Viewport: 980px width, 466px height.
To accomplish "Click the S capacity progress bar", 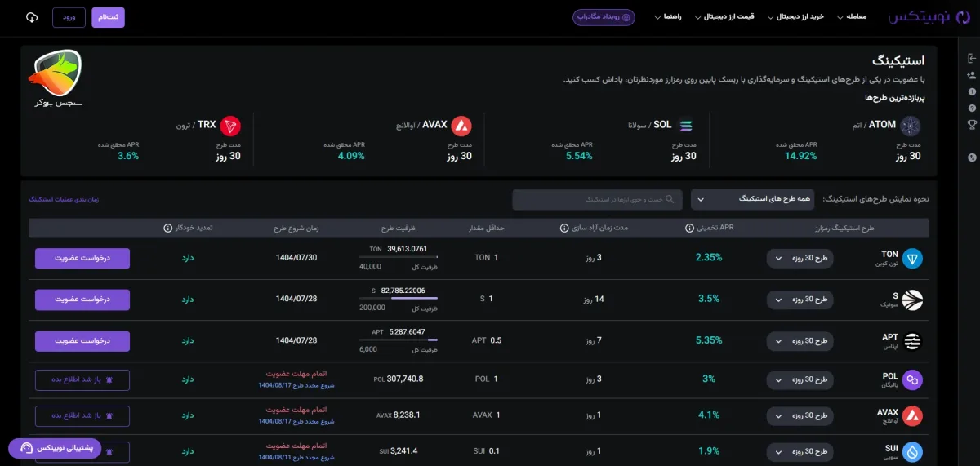I will (x=399, y=299).
